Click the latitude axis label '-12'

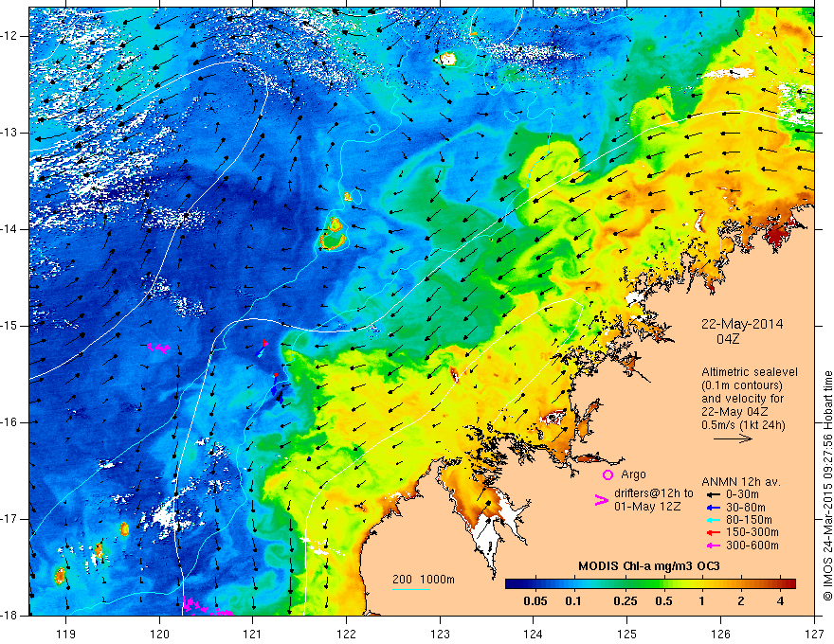(10, 36)
